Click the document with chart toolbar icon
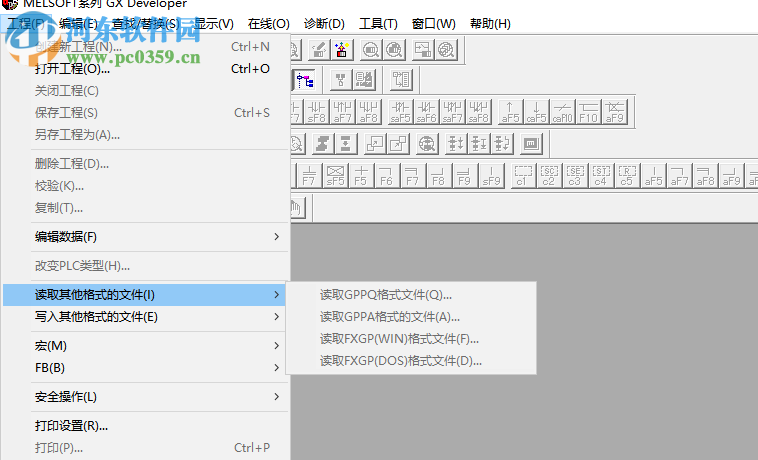 point(364,80)
